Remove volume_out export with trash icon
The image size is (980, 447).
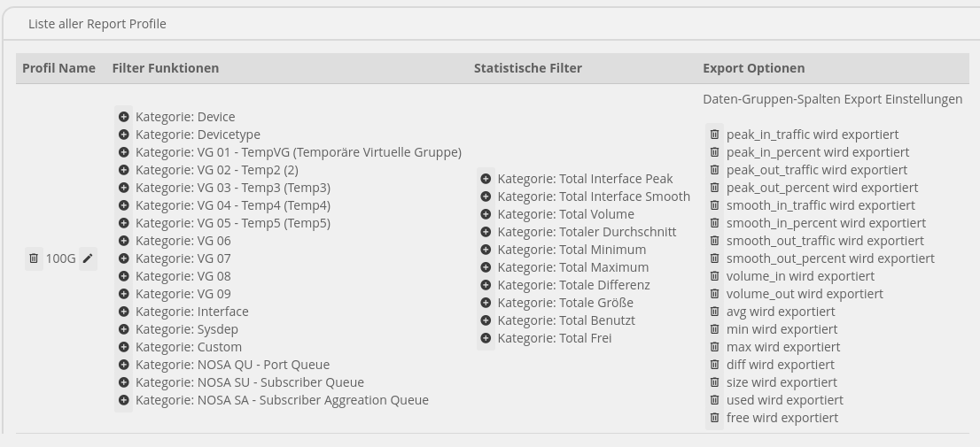pos(714,294)
